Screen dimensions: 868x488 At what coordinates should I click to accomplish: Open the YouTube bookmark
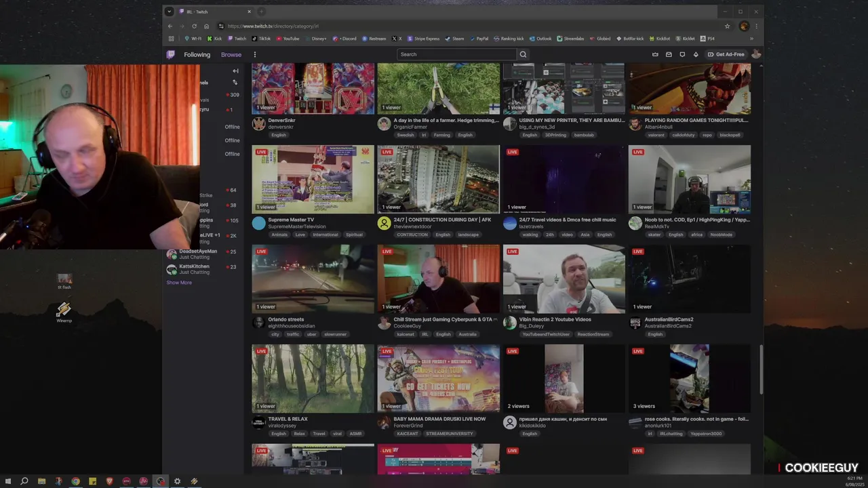288,39
